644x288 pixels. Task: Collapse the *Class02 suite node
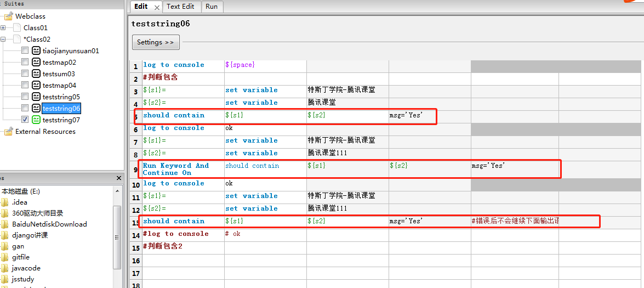pyautogui.click(x=3, y=39)
